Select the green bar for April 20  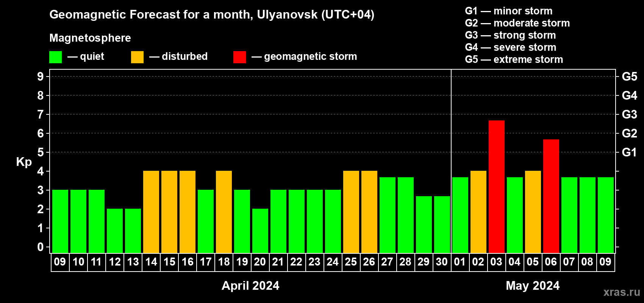[260, 231]
